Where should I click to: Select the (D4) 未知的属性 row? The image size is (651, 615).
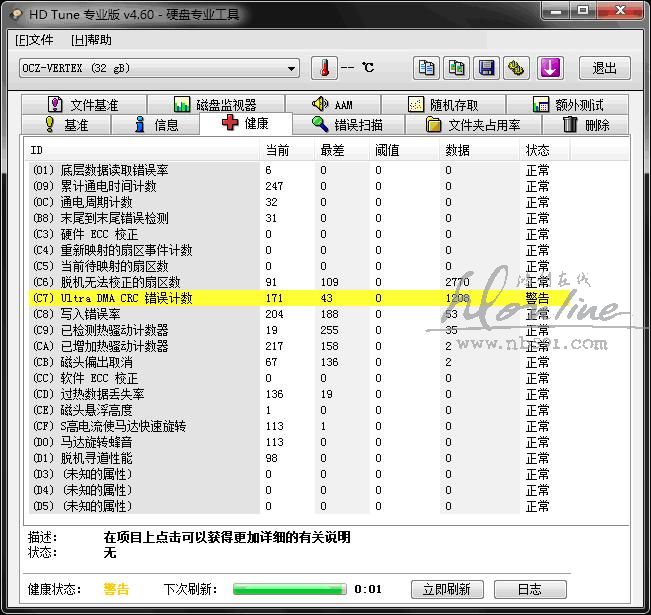coord(299,490)
